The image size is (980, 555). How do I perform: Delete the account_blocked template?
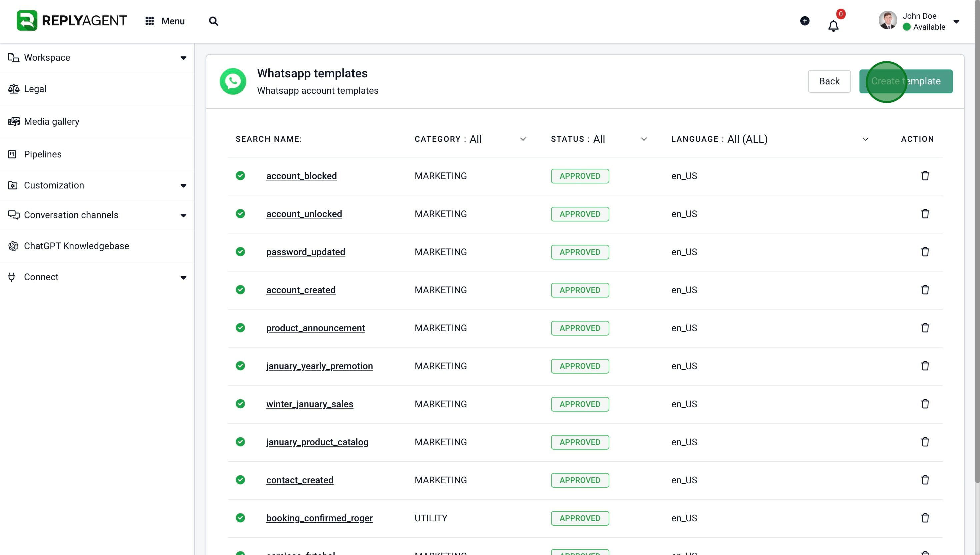pyautogui.click(x=925, y=176)
